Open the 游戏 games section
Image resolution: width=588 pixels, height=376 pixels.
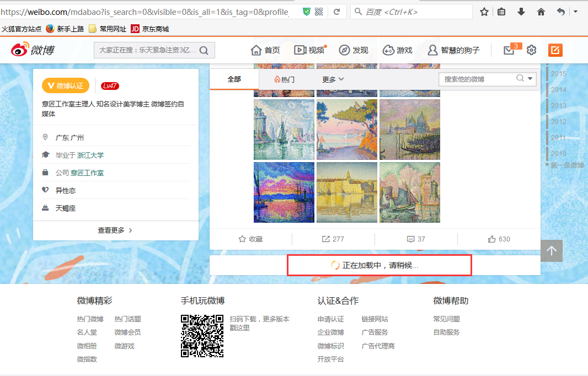[398, 50]
